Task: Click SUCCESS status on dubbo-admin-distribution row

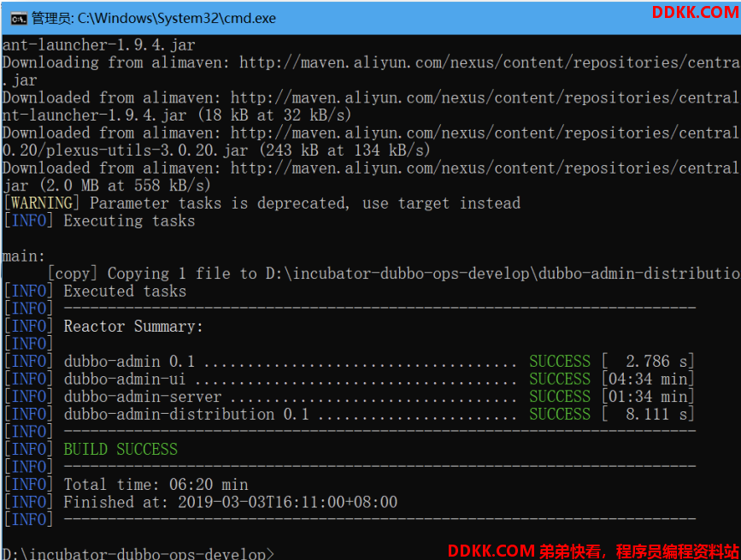Action: pyautogui.click(x=559, y=414)
